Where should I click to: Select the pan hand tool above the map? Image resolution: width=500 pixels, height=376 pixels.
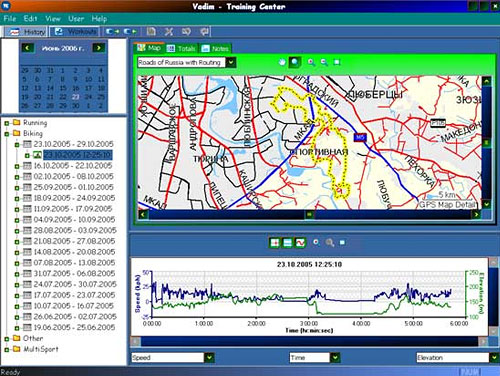coord(282,62)
